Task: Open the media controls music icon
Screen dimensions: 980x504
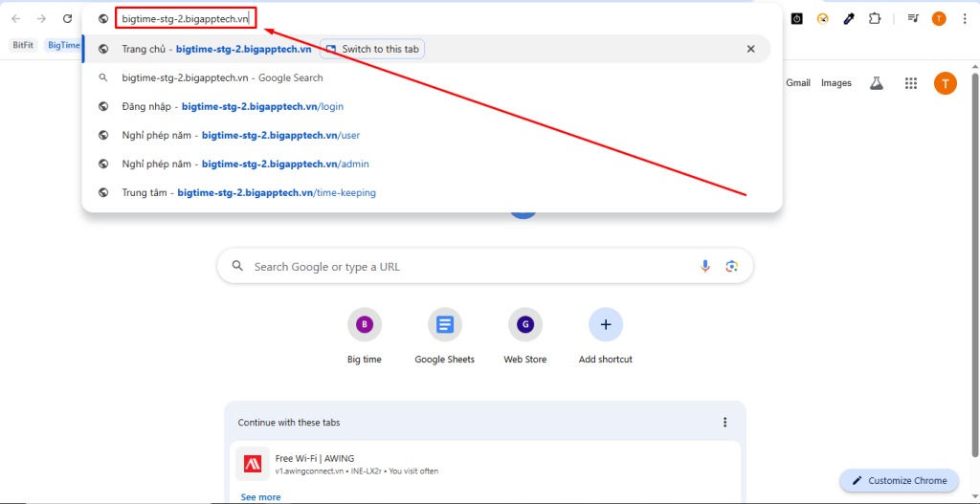Action: pyautogui.click(x=913, y=18)
